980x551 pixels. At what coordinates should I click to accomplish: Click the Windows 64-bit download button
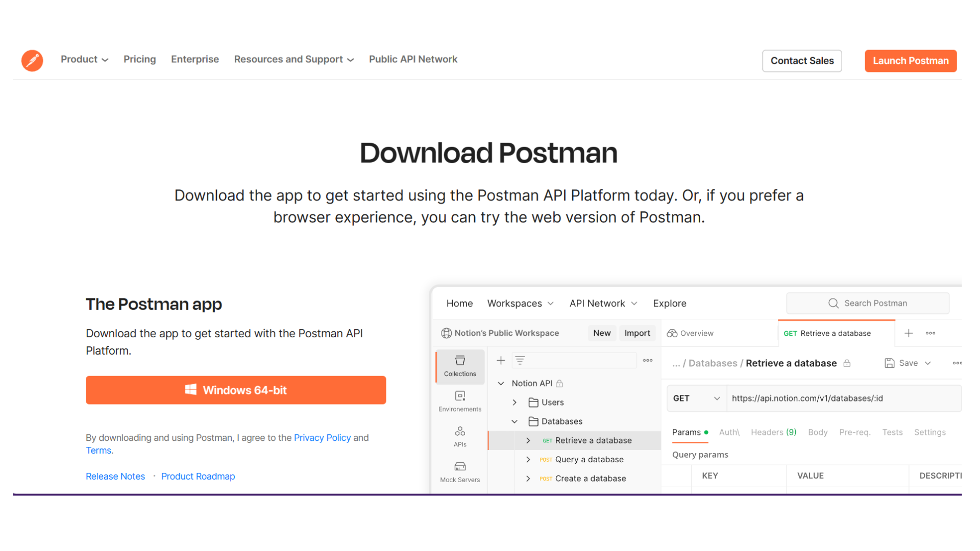236,390
